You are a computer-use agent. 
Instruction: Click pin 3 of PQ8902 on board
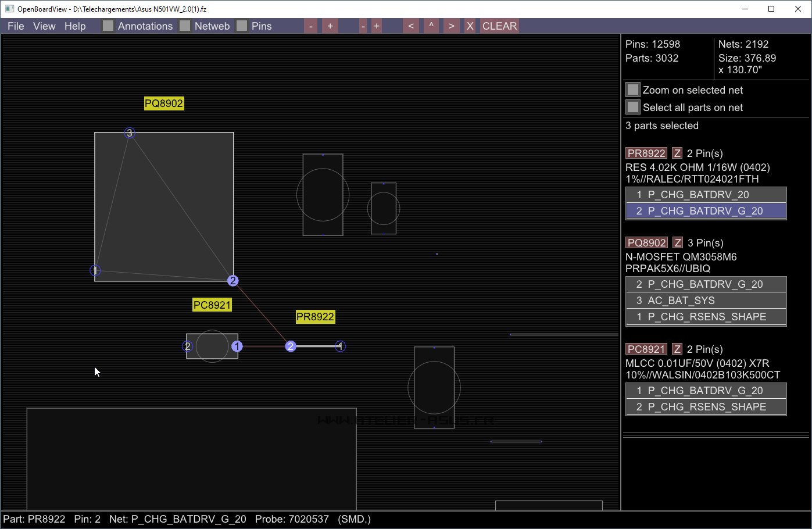(x=130, y=133)
